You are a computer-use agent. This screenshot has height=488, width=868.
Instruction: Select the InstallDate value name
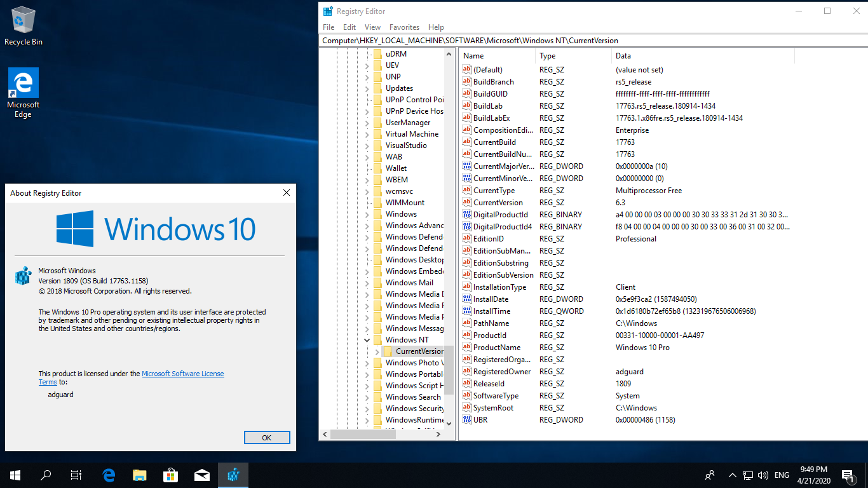click(491, 299)
